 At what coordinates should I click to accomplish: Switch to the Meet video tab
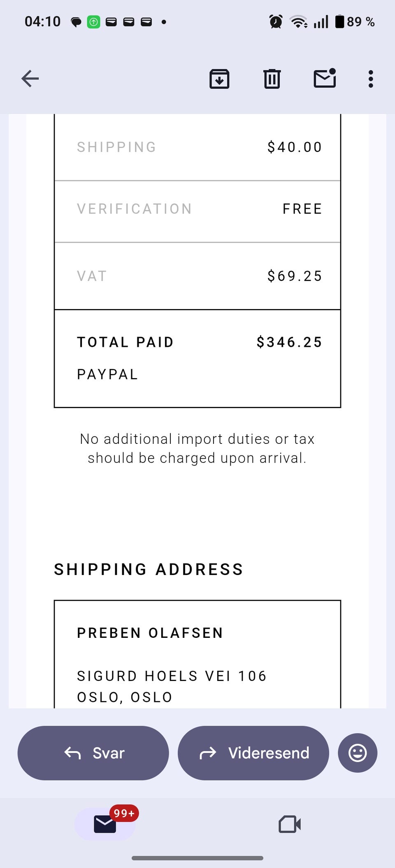pos(290,824)
